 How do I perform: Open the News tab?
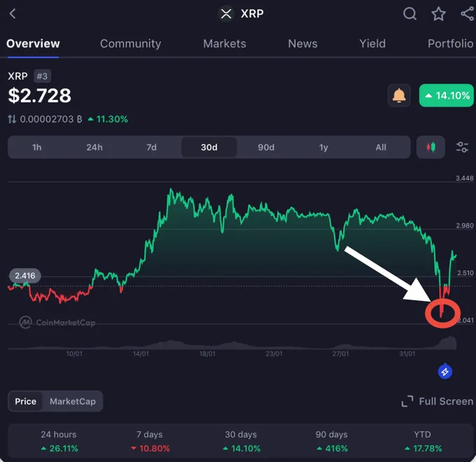[x=302, y=43]
